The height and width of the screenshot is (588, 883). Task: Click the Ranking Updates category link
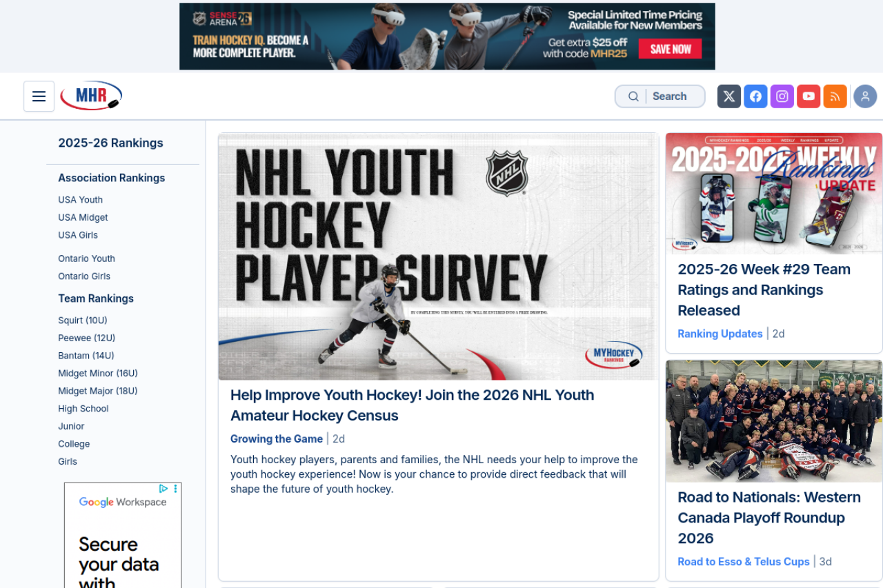720,334
